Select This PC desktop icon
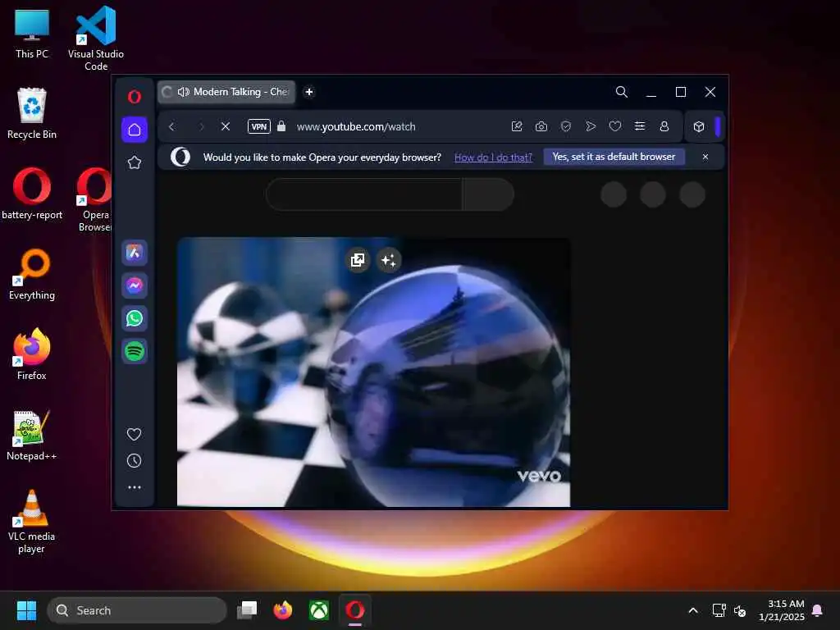The height and width of the screenshot is (630, 840). point(32,34)
